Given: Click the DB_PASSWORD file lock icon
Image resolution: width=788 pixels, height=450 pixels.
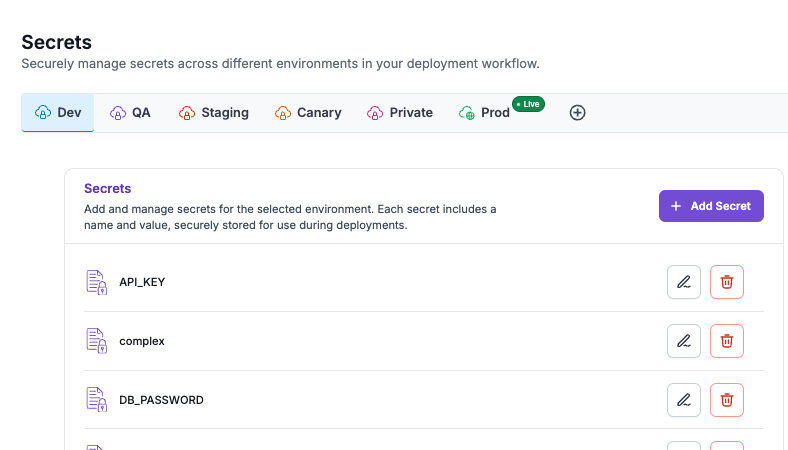Looking at the screenshot, I should pyautogui.click(x=96, y=400).
